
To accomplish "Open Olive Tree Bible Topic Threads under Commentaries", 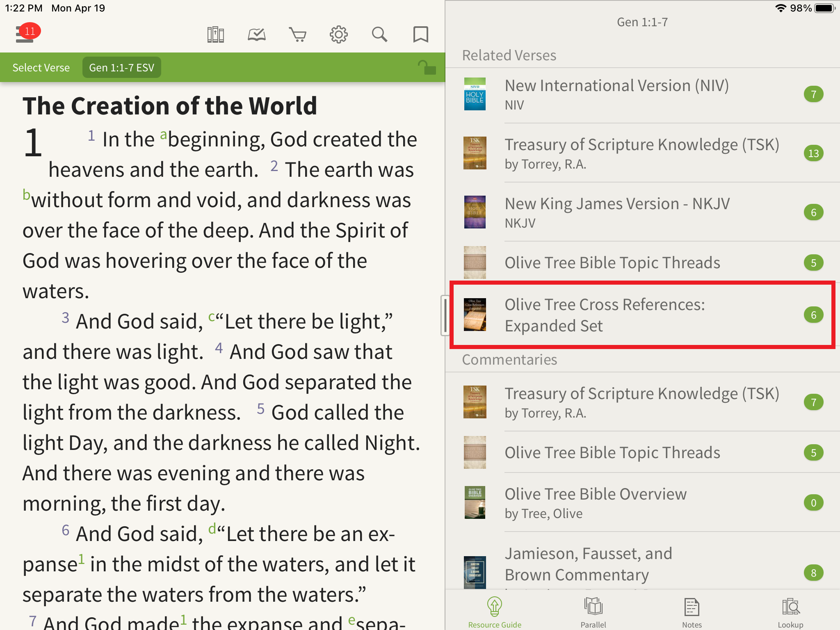I will point(643,452).
